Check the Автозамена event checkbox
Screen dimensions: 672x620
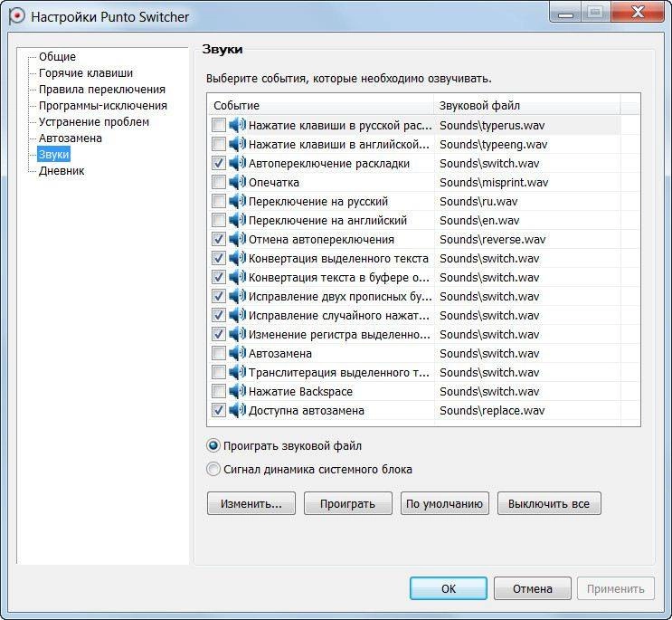219,353
